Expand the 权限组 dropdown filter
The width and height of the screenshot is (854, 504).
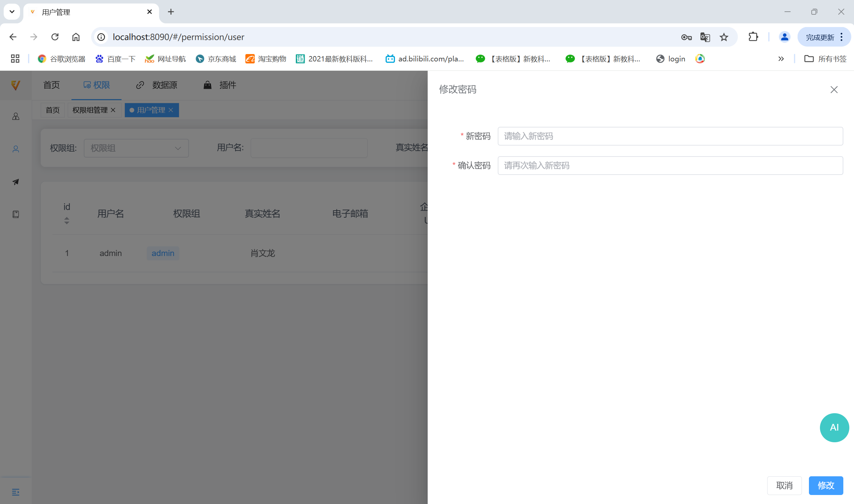point(136,148)
